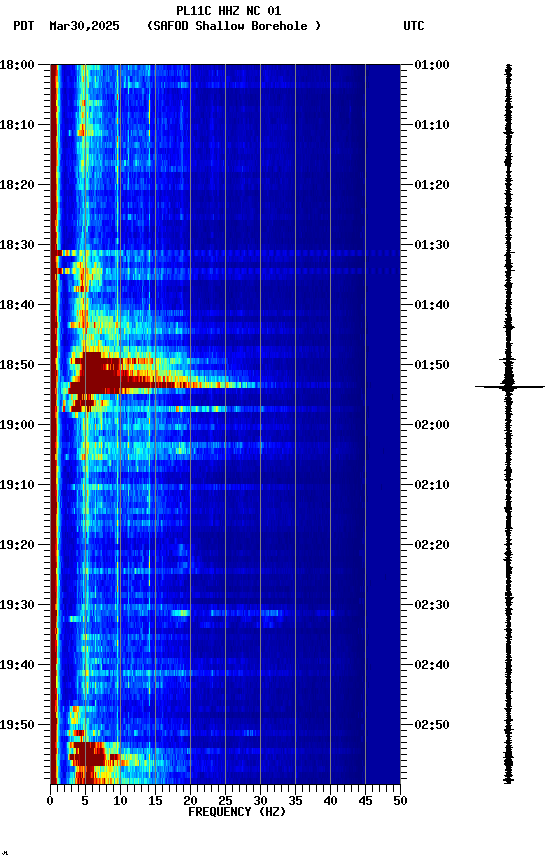Image resolution: width=552 pixels, height=864 pixels.
Task: Click the cyan streak near 19:31 at 18 Hz
Action: coord(180,613)
